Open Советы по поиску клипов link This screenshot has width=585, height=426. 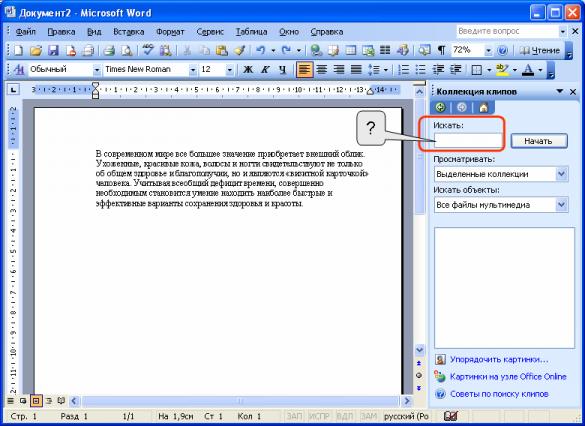coord(499,394)
